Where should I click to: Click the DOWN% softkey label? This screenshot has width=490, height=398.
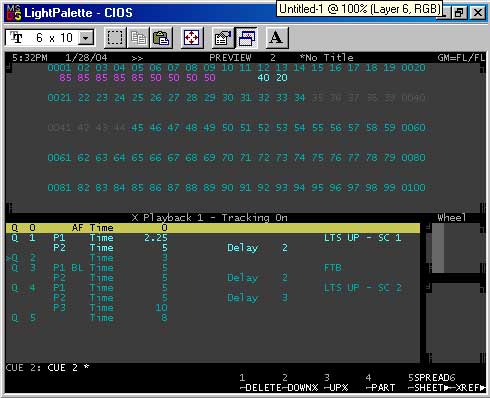(x=303, y=388)
